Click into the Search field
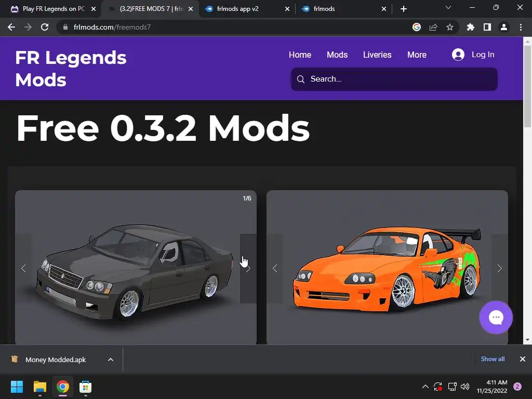The image size is (532, 399). [x=394, y=79]
